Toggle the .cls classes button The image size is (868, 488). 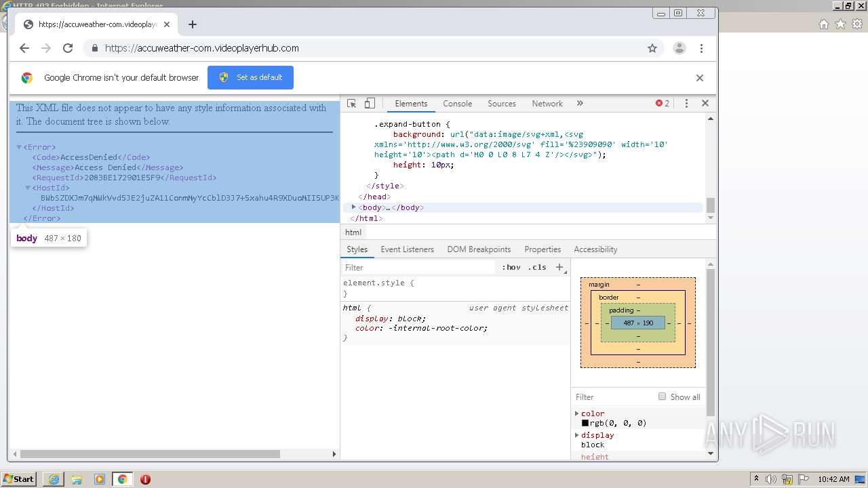point(537,268)
